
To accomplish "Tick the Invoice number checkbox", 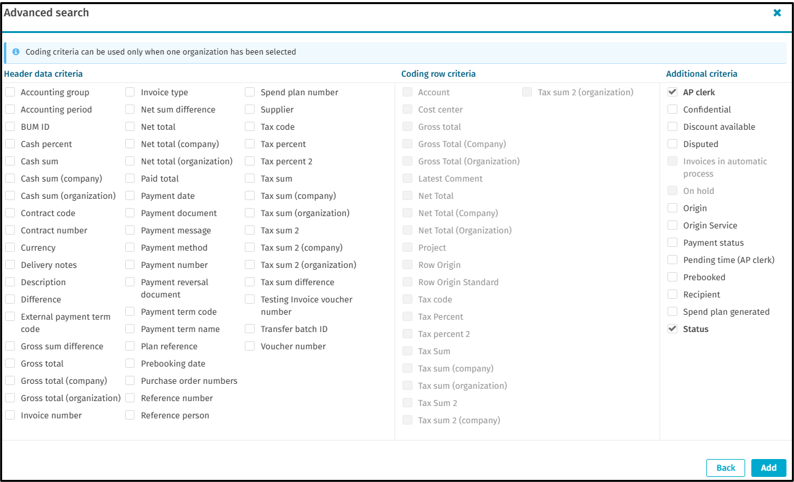I will pyautogui.click(x=10, y=416).
